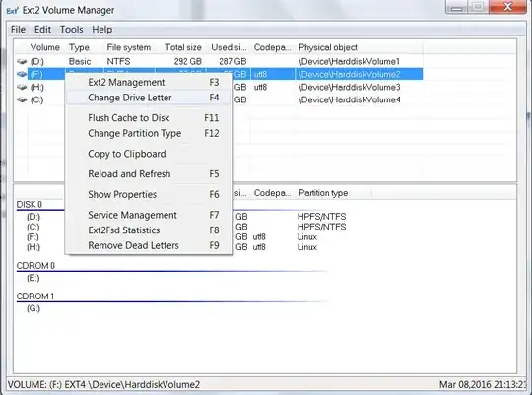Click the NTFS file system cell
The height and width of the screenshot is (395, 532).
tap(118, 61)
